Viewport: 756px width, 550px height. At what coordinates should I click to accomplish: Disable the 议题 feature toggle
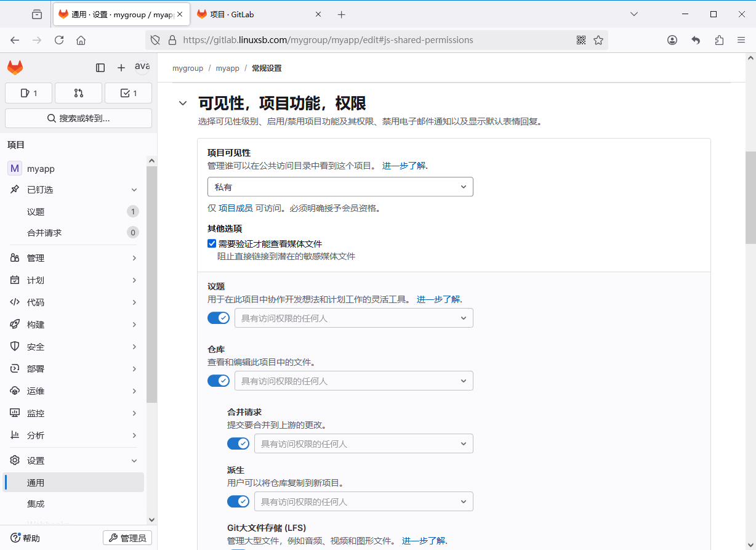pos(219,318)
